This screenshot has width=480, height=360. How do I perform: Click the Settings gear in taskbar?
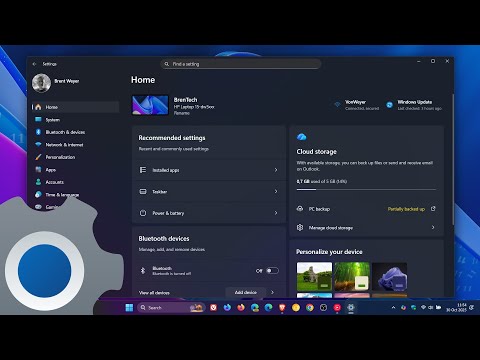[x=351, y=307]
